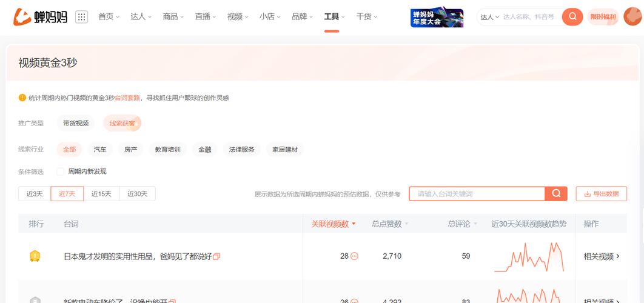This screenshot has height=303, width=644.
Task: Select 教育培训 industry filter
Action: click(167, 150)
